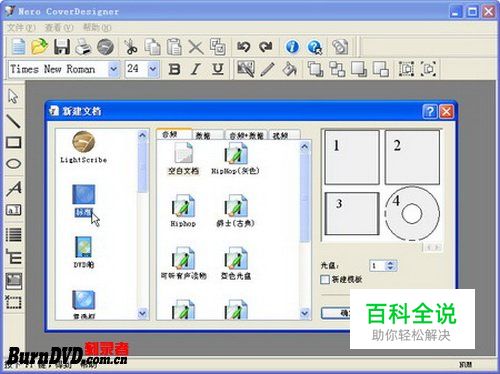
Task: Click the template list scroll-down arrow
Action: click(305, 313)
